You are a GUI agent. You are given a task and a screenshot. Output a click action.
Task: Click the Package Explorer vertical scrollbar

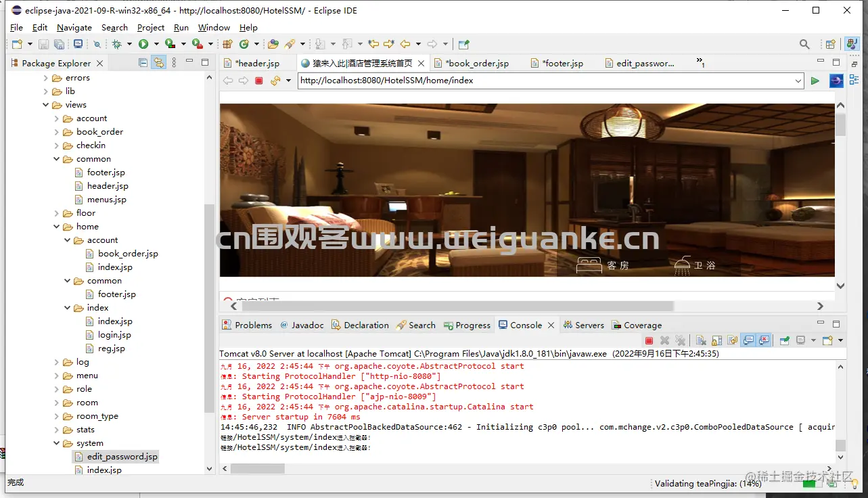pyautogui.click(x=209, y=308)
